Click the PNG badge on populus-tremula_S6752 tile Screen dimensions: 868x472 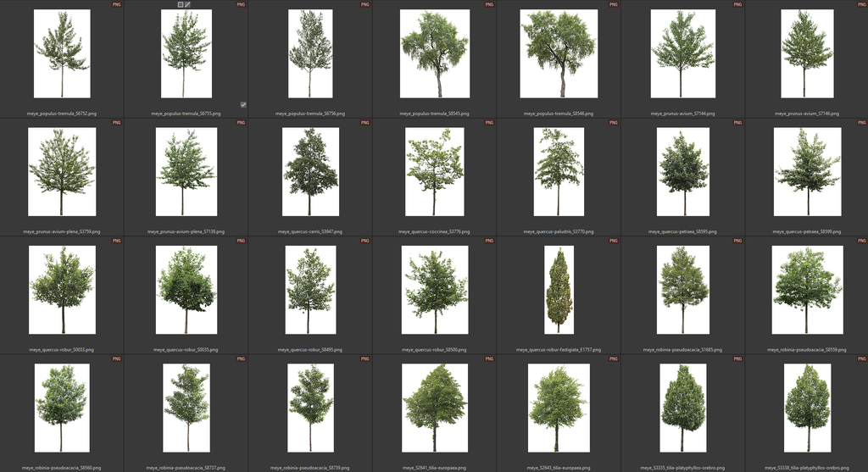click(116, 4)
